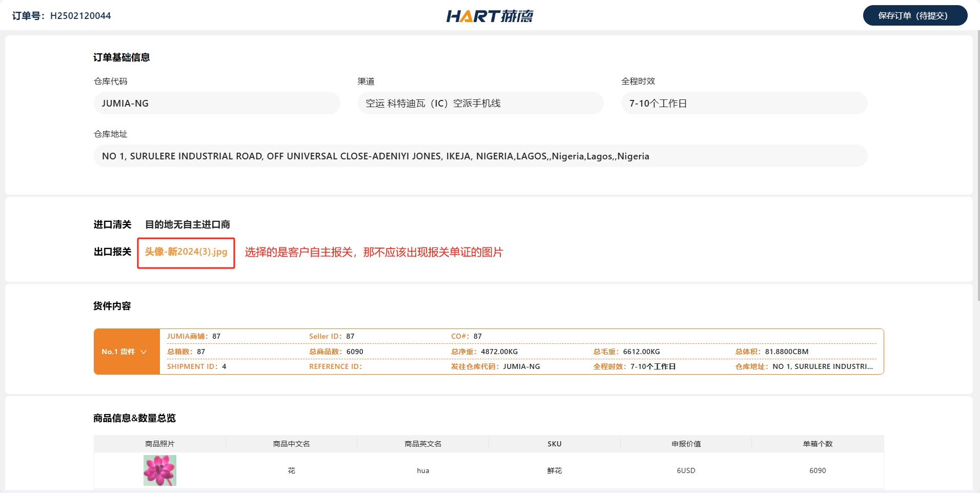
Task: Open the 头像-新2024(3).jpg attachment link
Action: tap(186, 252)
